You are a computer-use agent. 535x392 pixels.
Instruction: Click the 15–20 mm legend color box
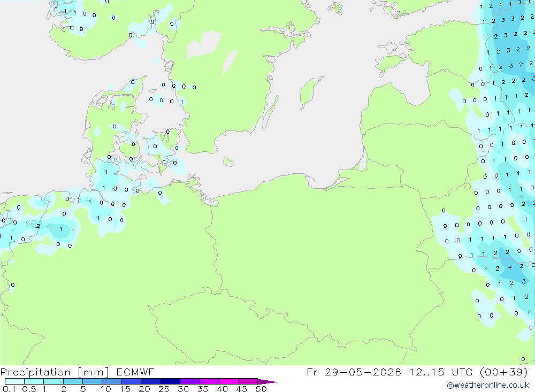(132, 381)
